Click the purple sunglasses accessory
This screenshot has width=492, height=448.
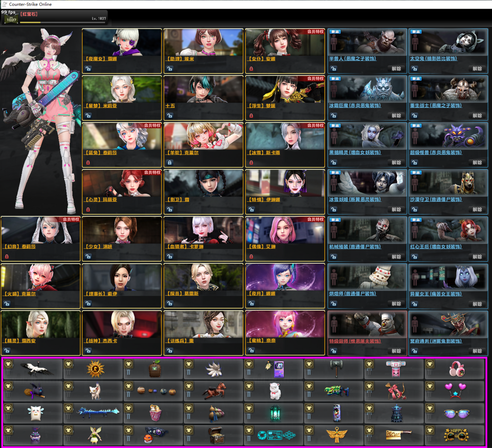point(456,413)
